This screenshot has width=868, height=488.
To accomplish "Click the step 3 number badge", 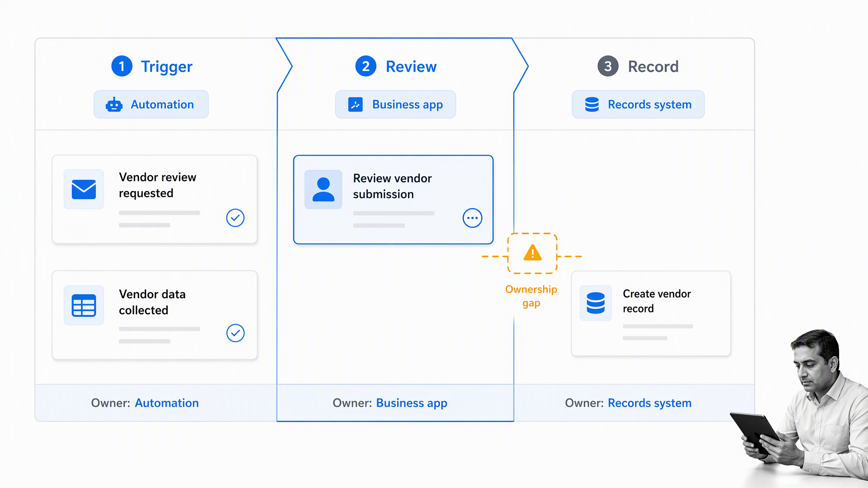I will pyautogui.click(x=608, y=66).
